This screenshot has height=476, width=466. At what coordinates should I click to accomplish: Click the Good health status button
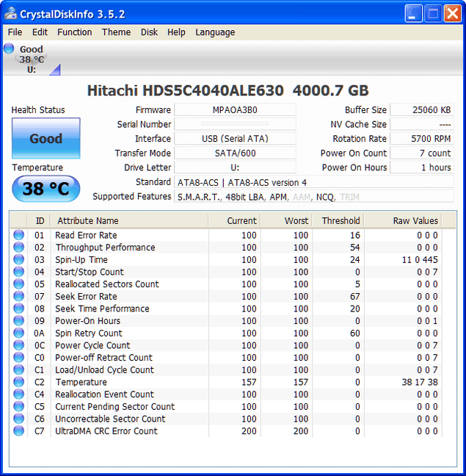click(x=46, y=138)
